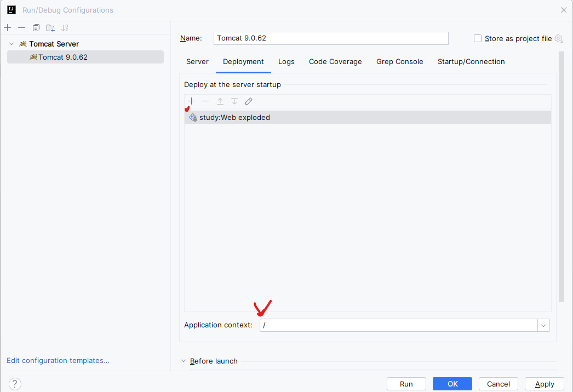Add a new run configuration
Screen dimensions: 573x392
click(x=7, y=28)
